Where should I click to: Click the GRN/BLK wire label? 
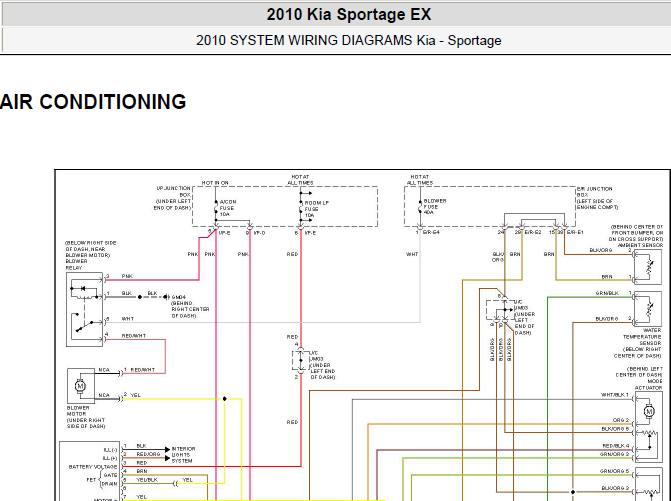pyautogui.click(x=607, y=293)
